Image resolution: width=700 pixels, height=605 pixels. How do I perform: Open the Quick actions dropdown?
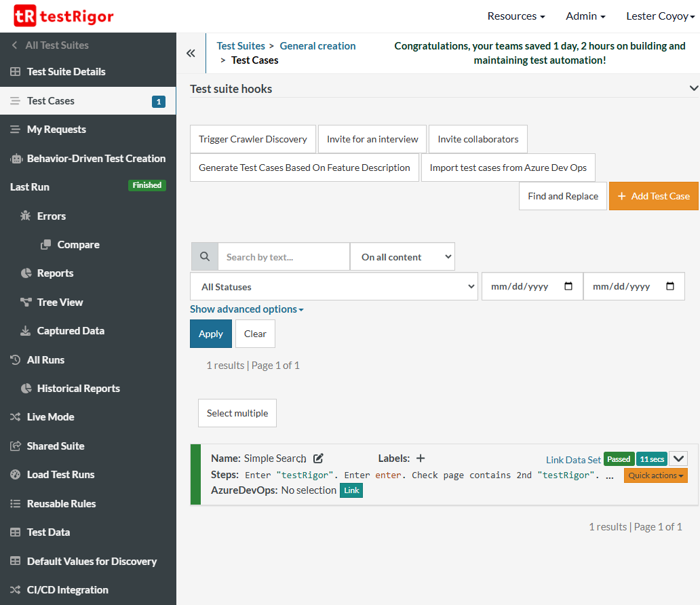(x=655, y=475)
